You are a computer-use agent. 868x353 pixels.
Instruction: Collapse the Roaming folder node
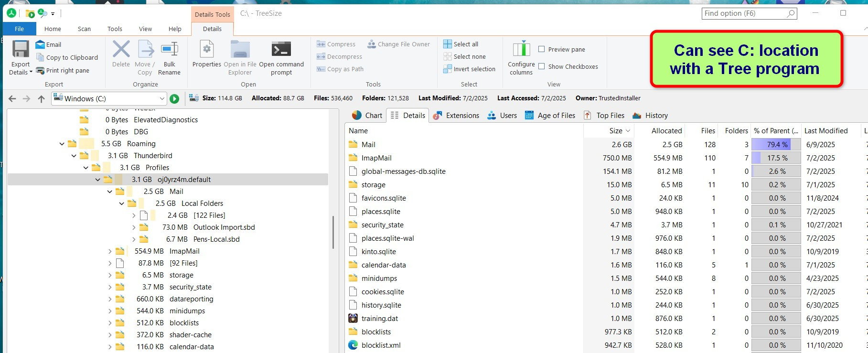click(x=62, y=144)
